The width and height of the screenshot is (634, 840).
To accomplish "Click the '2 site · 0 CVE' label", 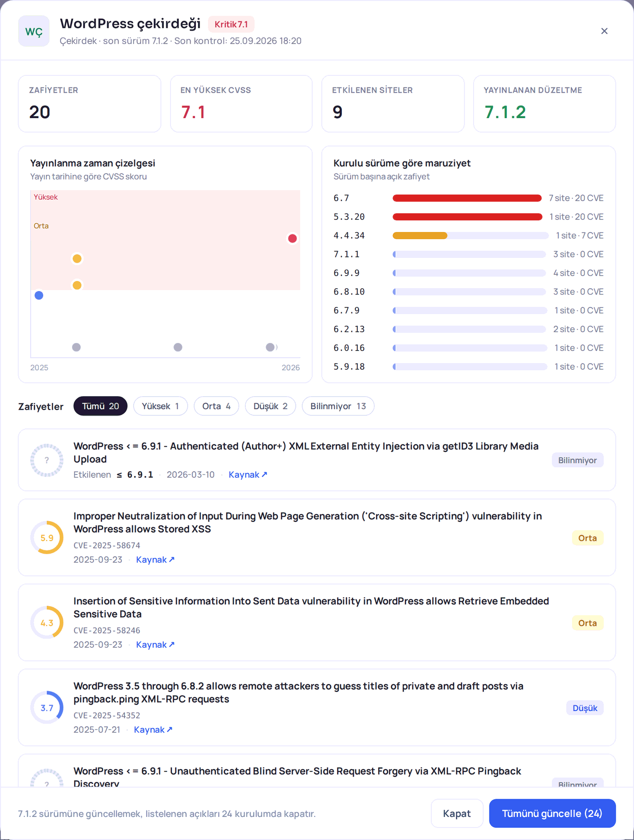I will click(x=578, y=329).
